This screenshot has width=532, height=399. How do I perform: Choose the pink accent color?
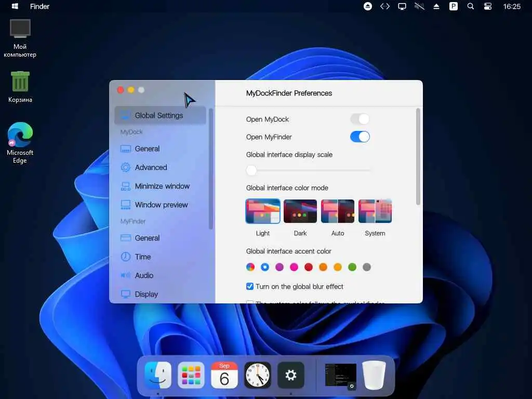click(294, 267)
